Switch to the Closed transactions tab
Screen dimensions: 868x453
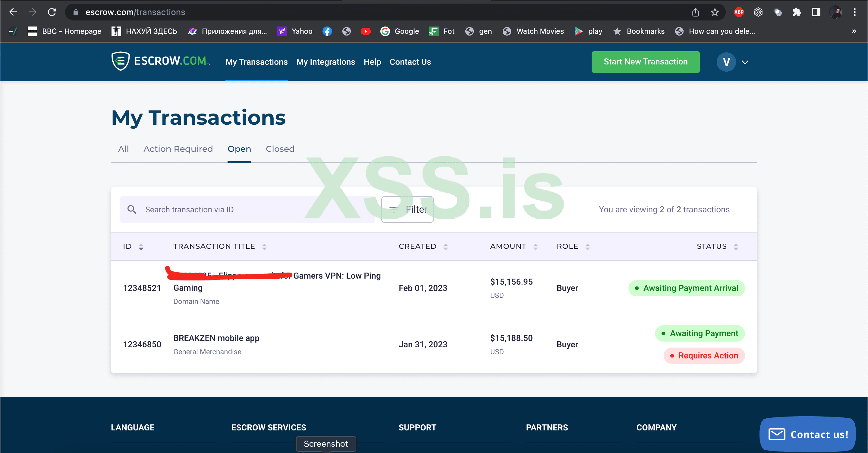click(x=280, y=149)
